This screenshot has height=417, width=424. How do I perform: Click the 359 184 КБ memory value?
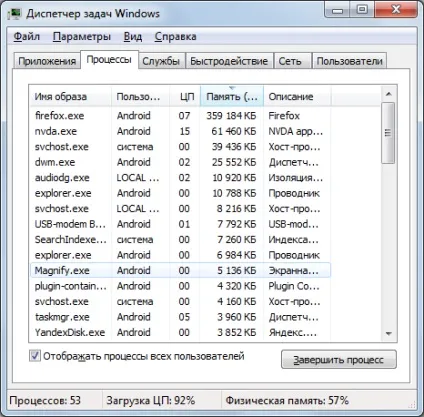[x=231, y=116]
